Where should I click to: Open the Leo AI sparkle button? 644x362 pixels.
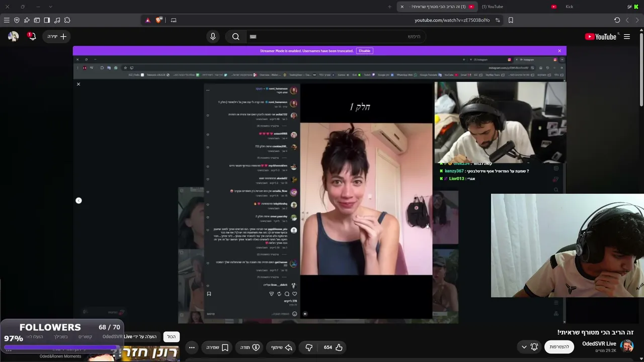[x=27, y=20]
